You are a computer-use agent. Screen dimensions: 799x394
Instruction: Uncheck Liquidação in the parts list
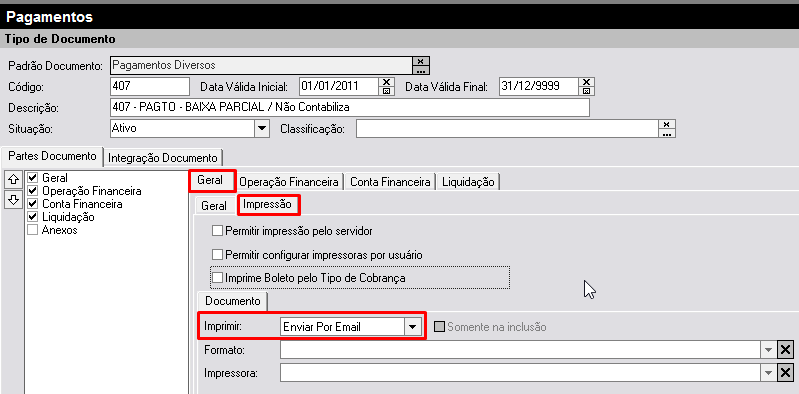point(33,217)
